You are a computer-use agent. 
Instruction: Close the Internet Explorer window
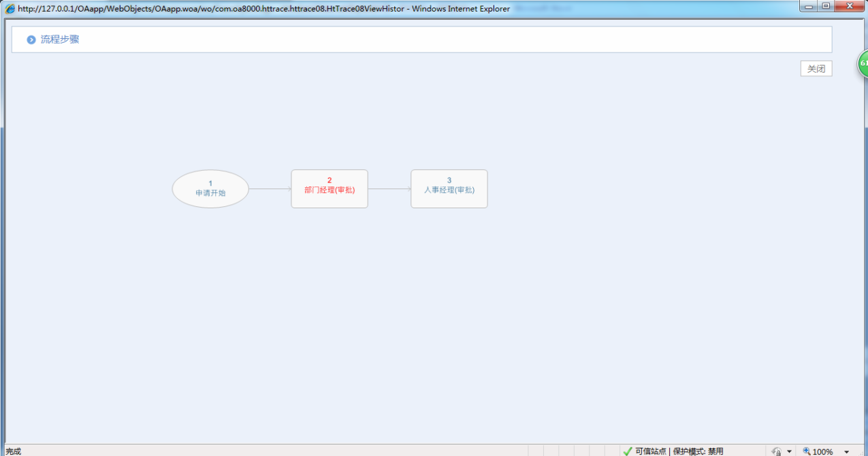850,7
